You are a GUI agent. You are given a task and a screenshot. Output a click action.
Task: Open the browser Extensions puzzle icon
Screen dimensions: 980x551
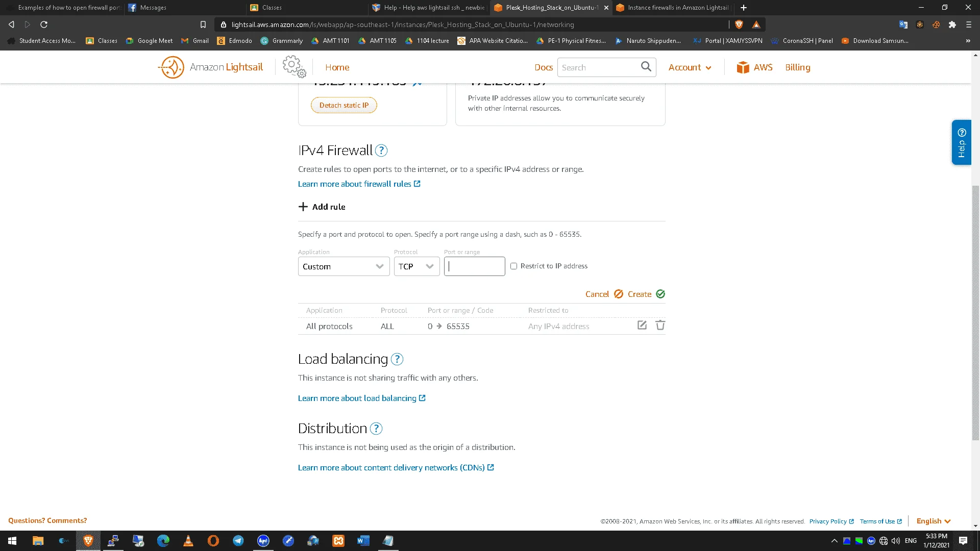[952, 24]
